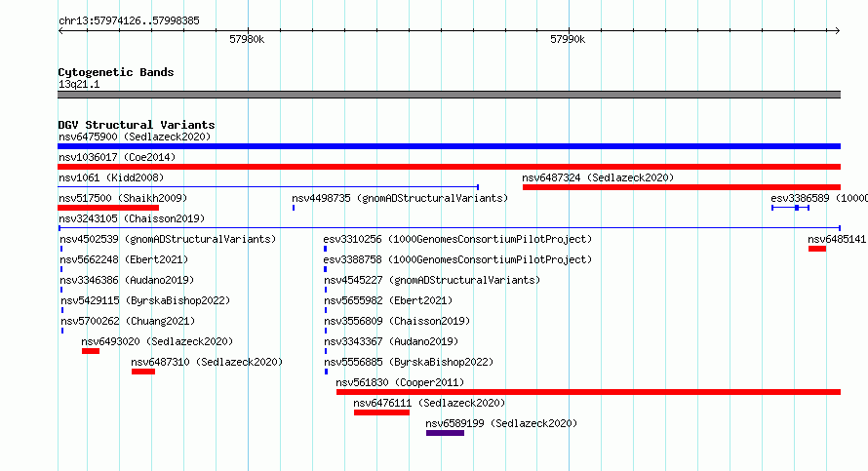Click the red nsv517500 variant bar
Image resolution: width=868 pixels, height=471 pixels.
click(108, 208)
